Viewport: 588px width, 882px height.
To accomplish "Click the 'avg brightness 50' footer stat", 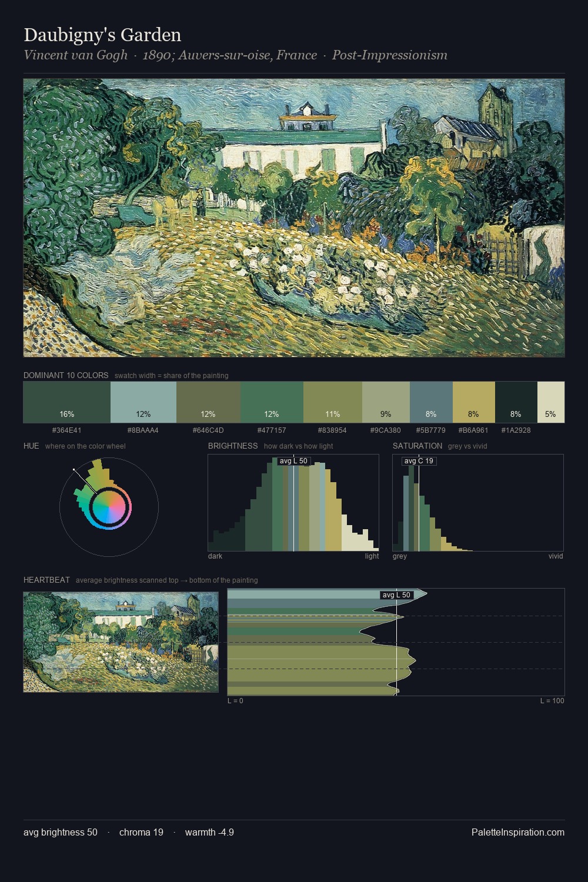I will pos(61,832).
